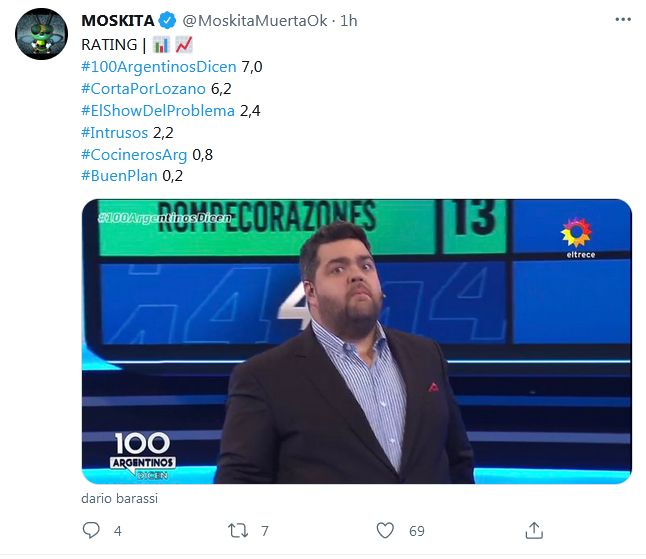This screenshot has width=646, height=559.
Task: Click the 1h timestamp of the tweet
Action: click(x=349, y=21)
